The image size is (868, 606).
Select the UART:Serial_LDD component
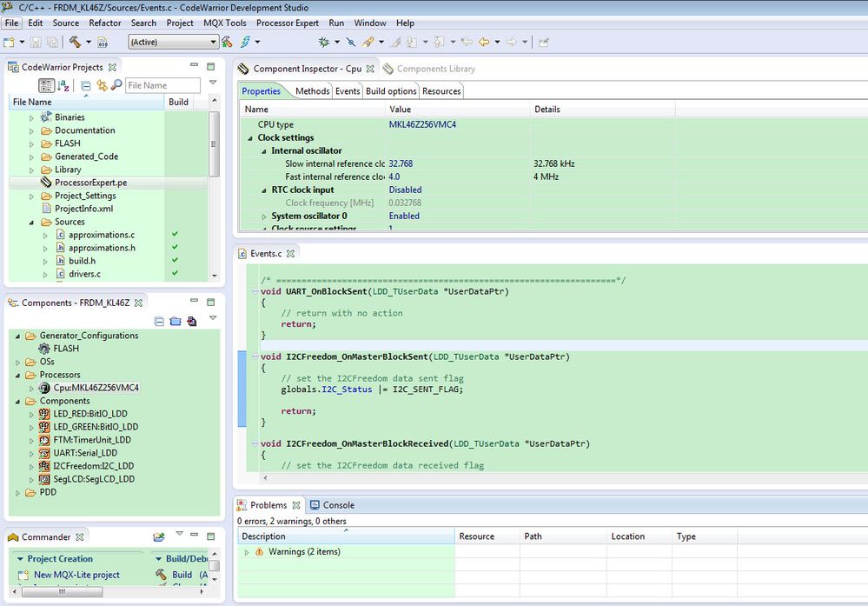[85, 453]
